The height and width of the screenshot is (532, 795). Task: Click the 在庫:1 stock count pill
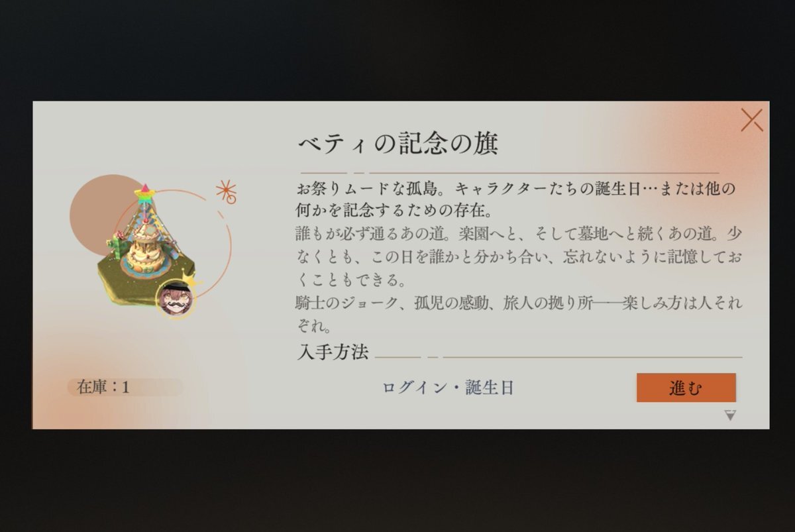125,387
